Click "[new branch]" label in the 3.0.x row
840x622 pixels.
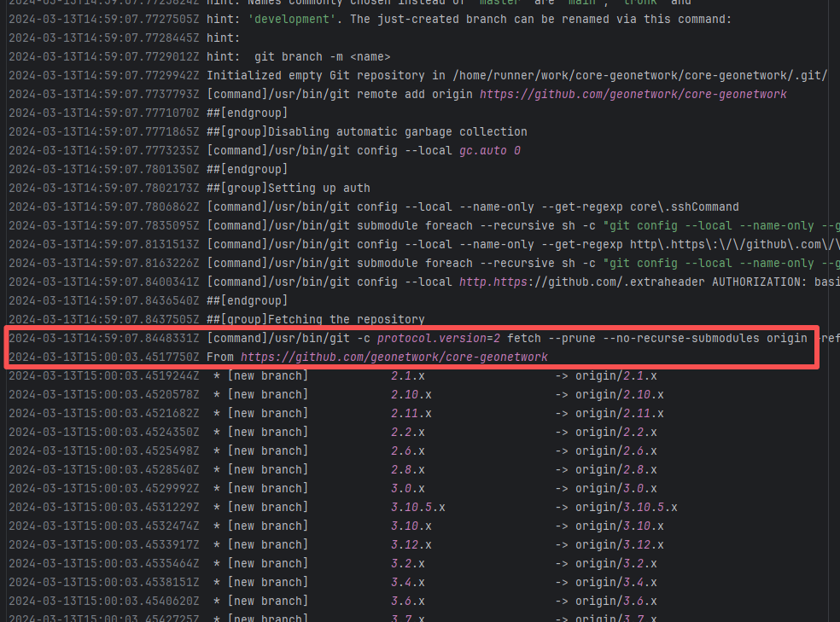pos(267,488)
